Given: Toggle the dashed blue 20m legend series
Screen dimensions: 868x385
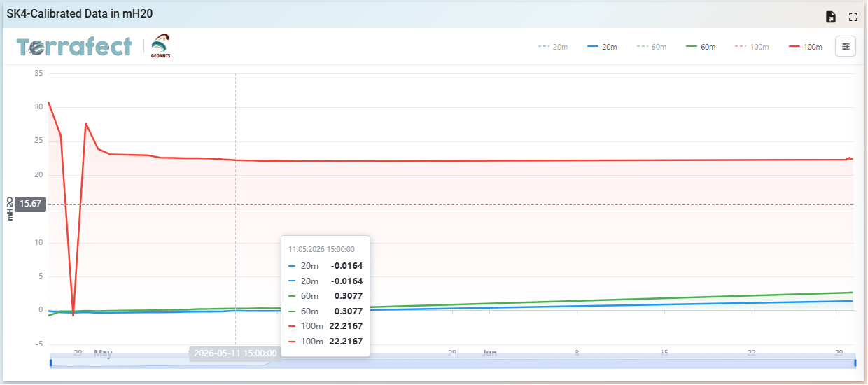Looking at the screenshot, I should click(553, 47).
